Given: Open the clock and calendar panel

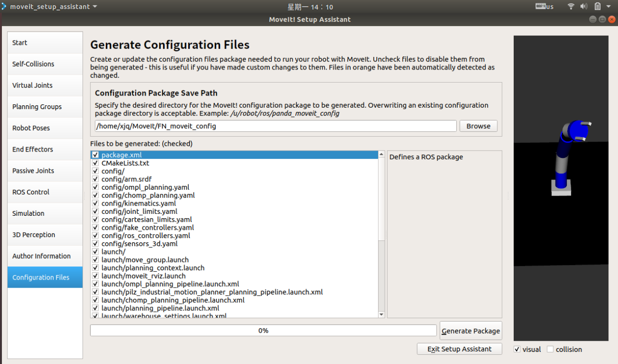Looking at the screenshot, I should [310, 7].
